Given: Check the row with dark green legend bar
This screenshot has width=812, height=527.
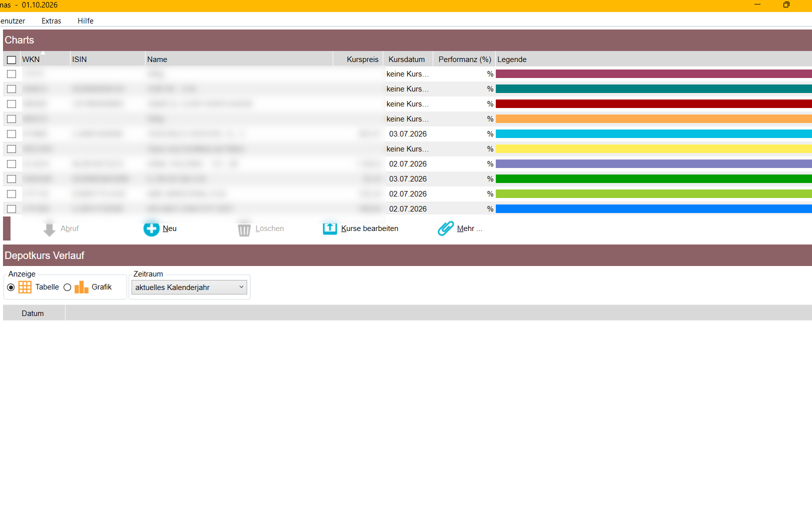Looking at the screenshot, I should pos(12,179).
